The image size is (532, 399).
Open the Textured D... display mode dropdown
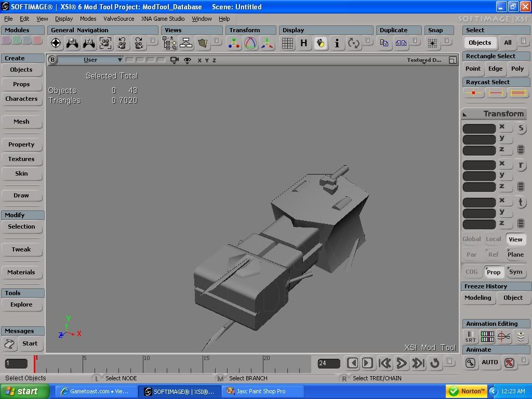tap(424, 60)
